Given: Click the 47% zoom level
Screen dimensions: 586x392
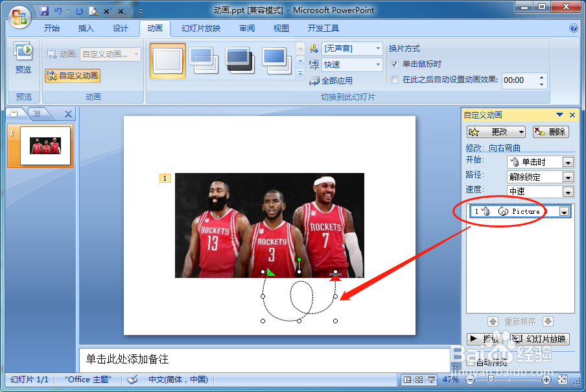Looking at the screenshot, I should coord(451,380).
